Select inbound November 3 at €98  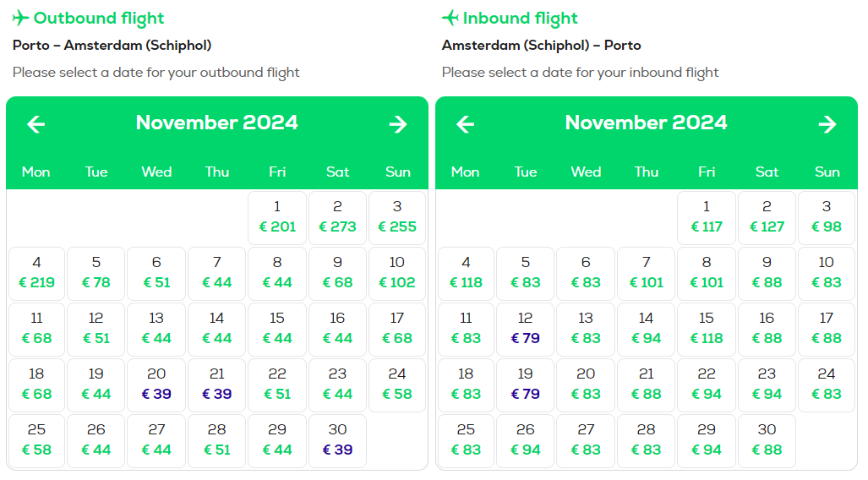(x=827, y=217)
